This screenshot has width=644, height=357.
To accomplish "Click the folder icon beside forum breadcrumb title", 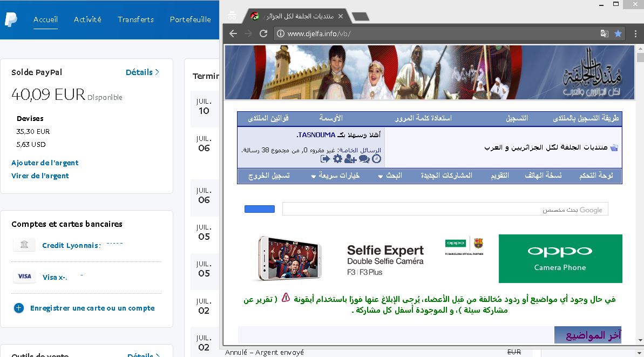I will (x=614, y=147).
